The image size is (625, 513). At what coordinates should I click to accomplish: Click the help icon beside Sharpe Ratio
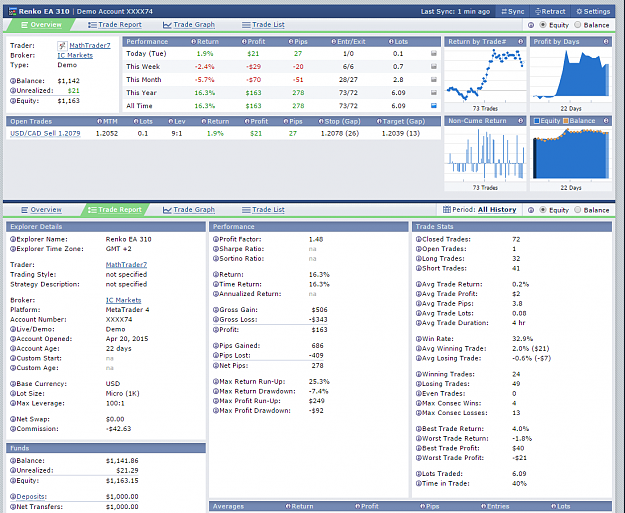coord(216,249)
